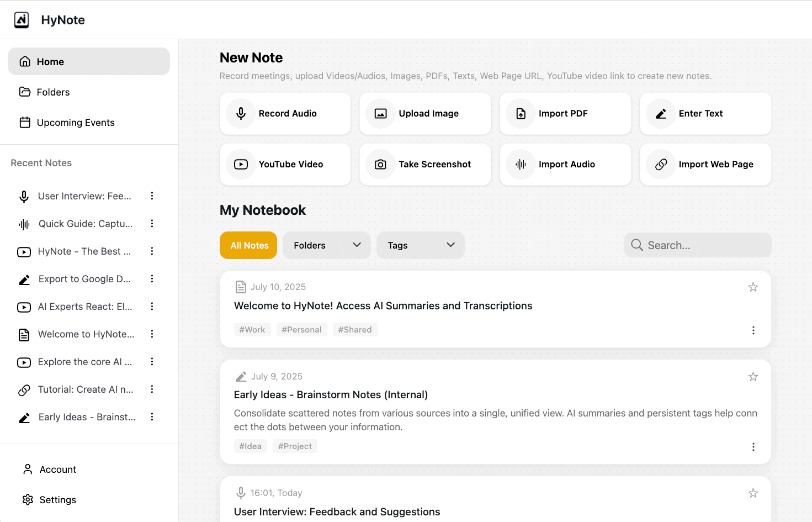Screen dimensions: 812x522
Task: Click the Import Audio waveform icon
Action: 521,164
